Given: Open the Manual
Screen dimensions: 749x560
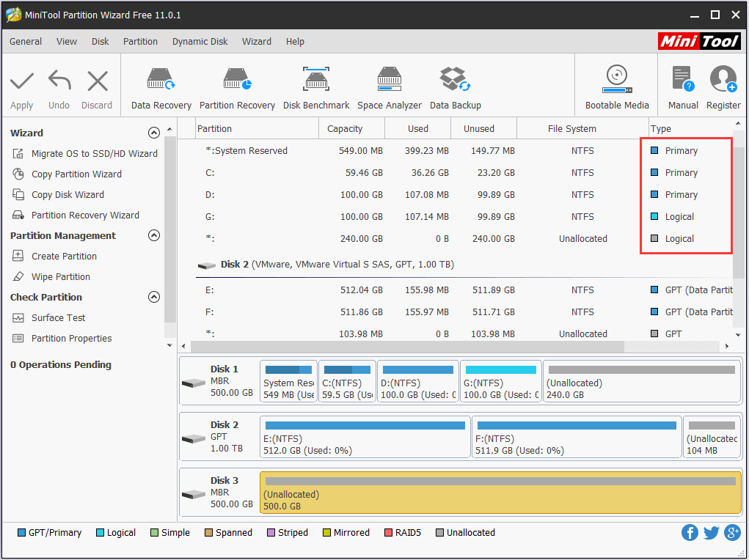Looking at the screenshot, I should pos(682,84).
